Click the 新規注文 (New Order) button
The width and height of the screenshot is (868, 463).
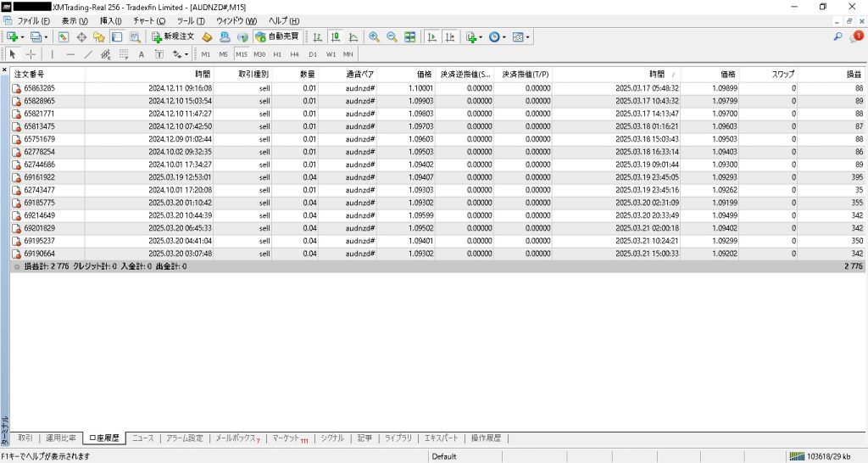173,36
